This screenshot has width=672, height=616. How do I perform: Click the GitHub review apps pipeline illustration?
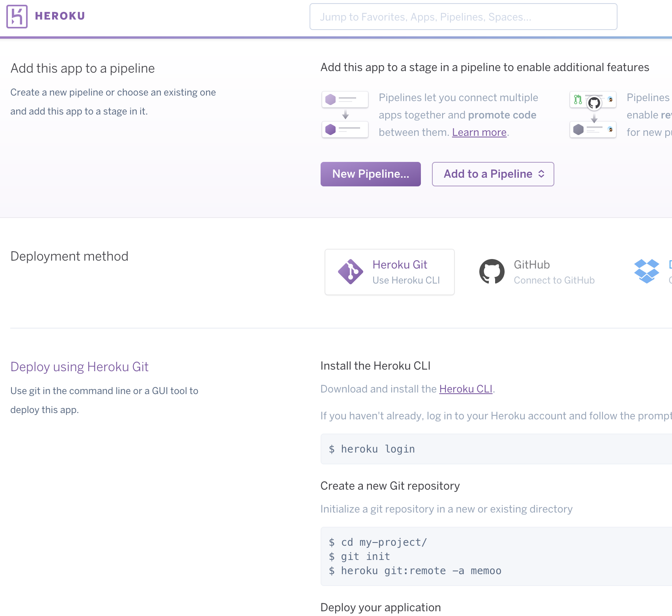click(593, 115)
